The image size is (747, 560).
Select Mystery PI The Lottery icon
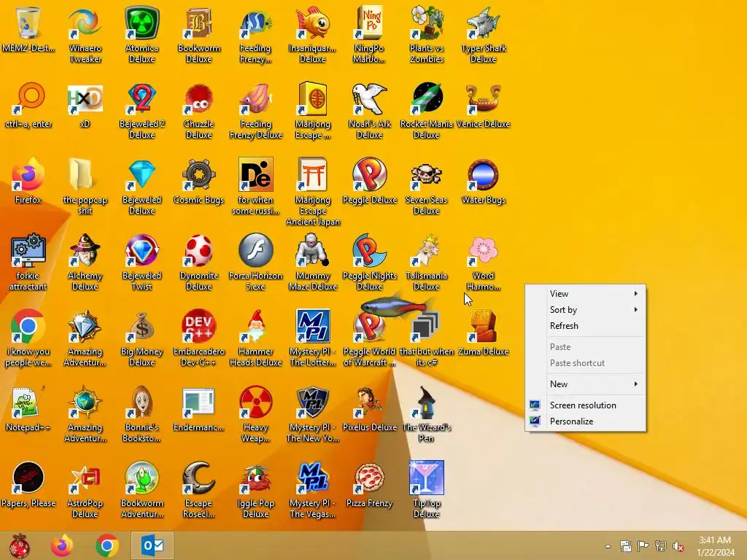coord(312,326)
